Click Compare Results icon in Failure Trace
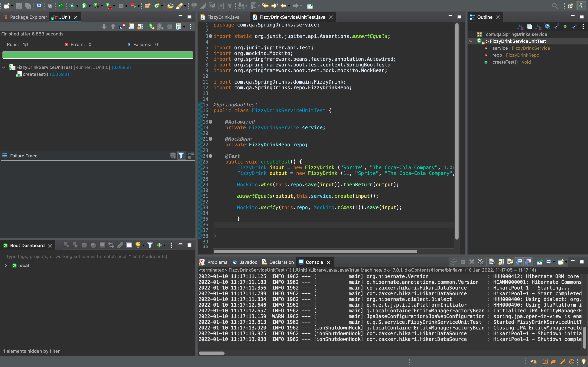 click(191, 156)
